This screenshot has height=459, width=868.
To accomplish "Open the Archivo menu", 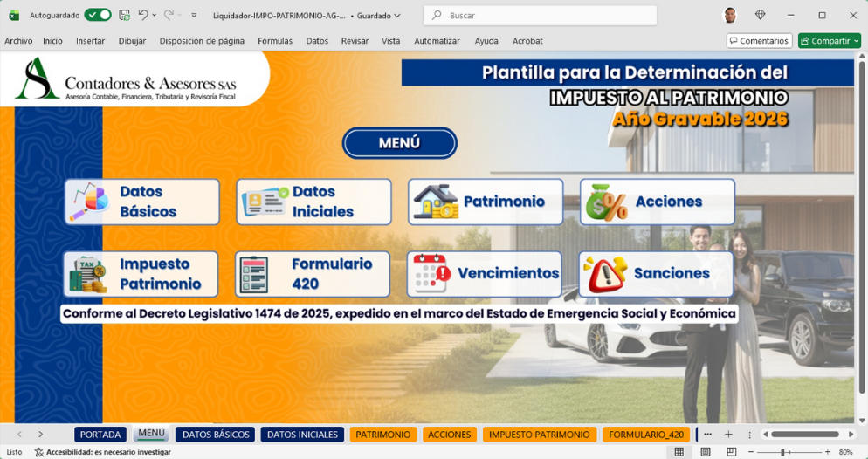I will click(x=18, y=41).
